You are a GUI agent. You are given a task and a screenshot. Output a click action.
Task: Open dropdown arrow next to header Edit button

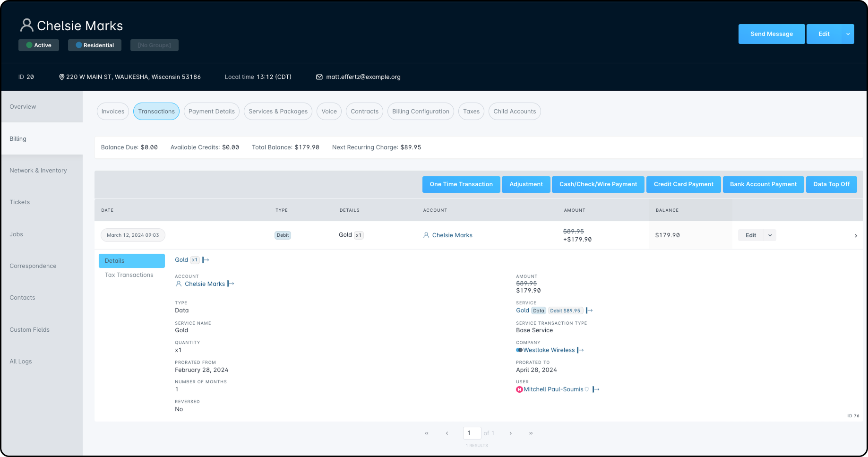848,34
